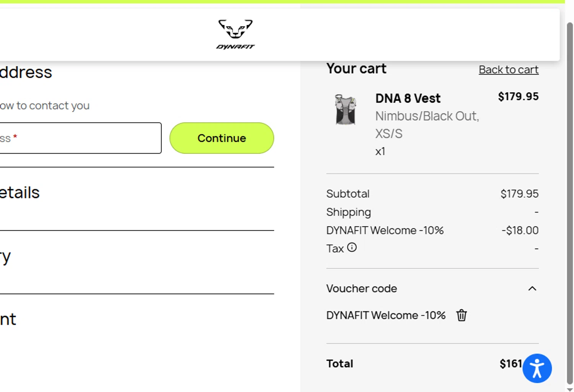Follow the Back to cart link
Image resolution: width=574 pixels, height=392 pixels.
(509, 70)
